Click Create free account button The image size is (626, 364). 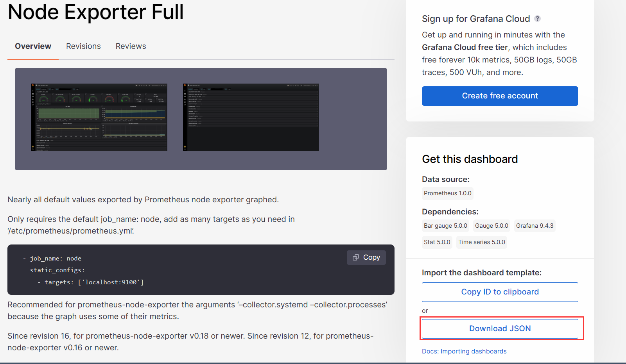[500, 96]
